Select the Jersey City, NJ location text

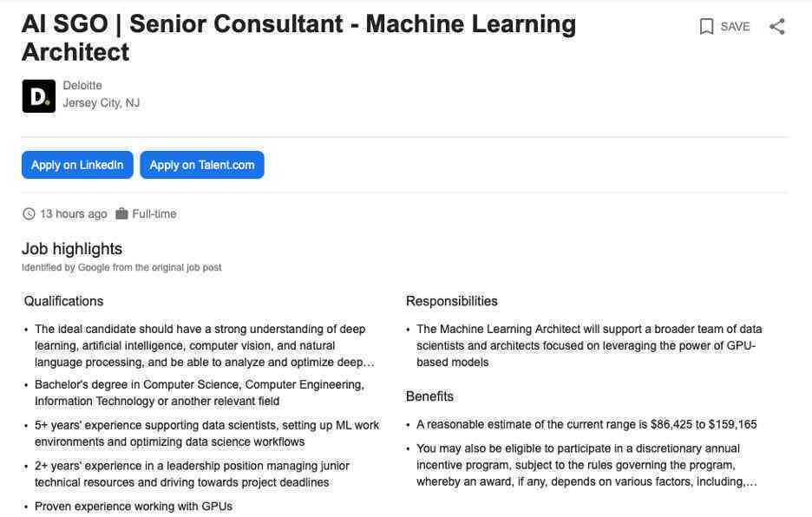[x=101, y=103]
